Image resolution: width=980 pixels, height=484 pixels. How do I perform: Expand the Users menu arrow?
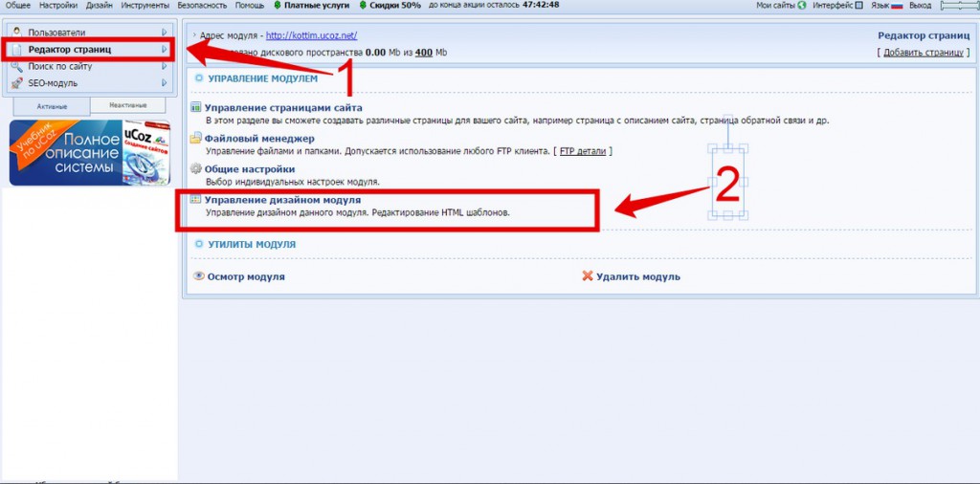164,32
